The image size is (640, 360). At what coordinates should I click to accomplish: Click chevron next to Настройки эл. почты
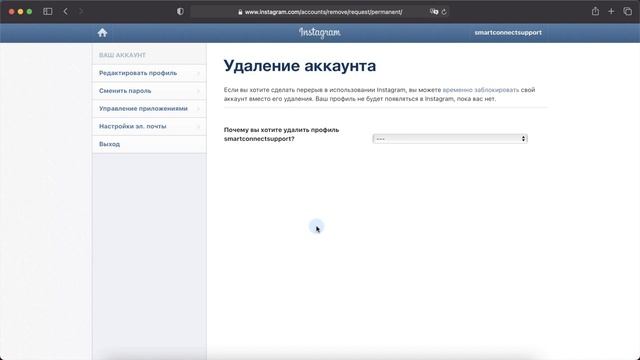(x=199, y=126)
